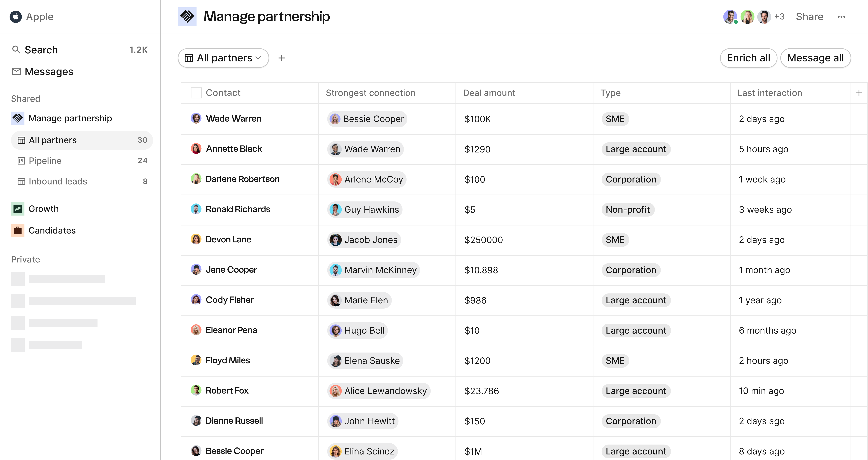Toggle the Contact header checkbox
This screenshot has height=460, width=868.
pos(196,92)
